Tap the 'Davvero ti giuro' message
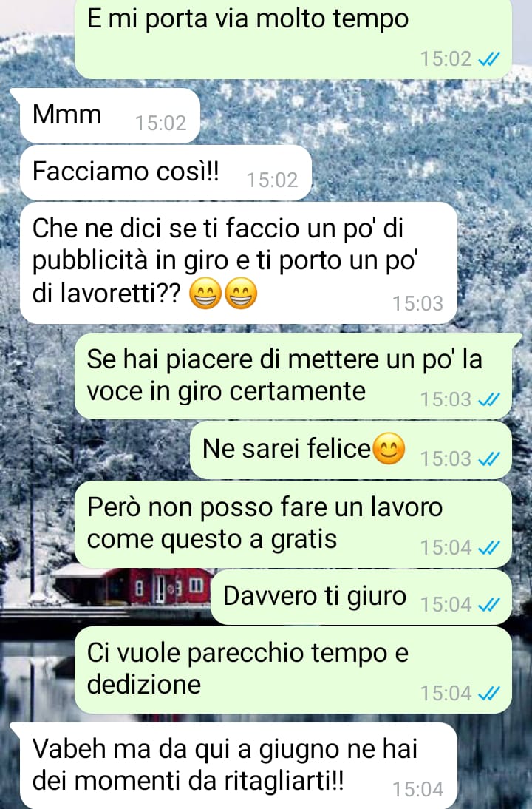 coord(361,597)
